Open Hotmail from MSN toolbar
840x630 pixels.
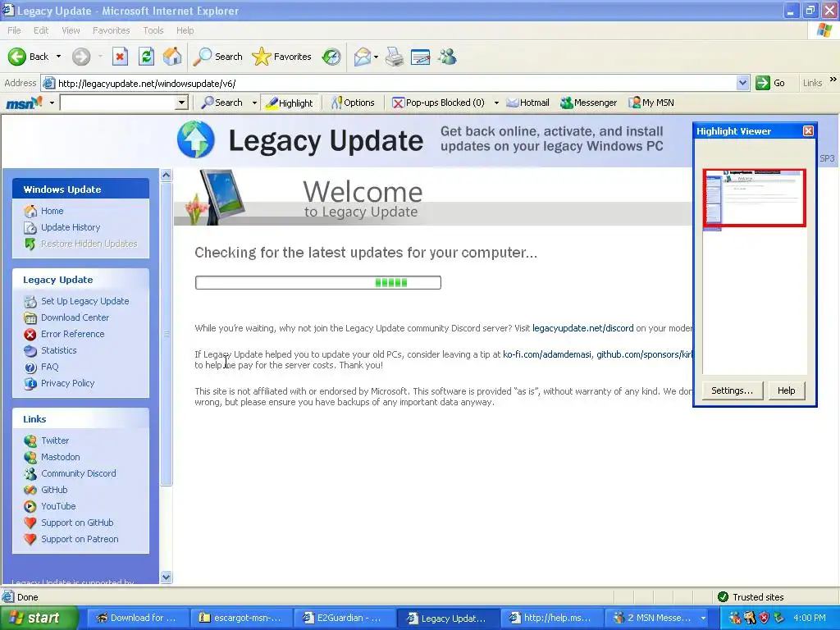(527, 103)
